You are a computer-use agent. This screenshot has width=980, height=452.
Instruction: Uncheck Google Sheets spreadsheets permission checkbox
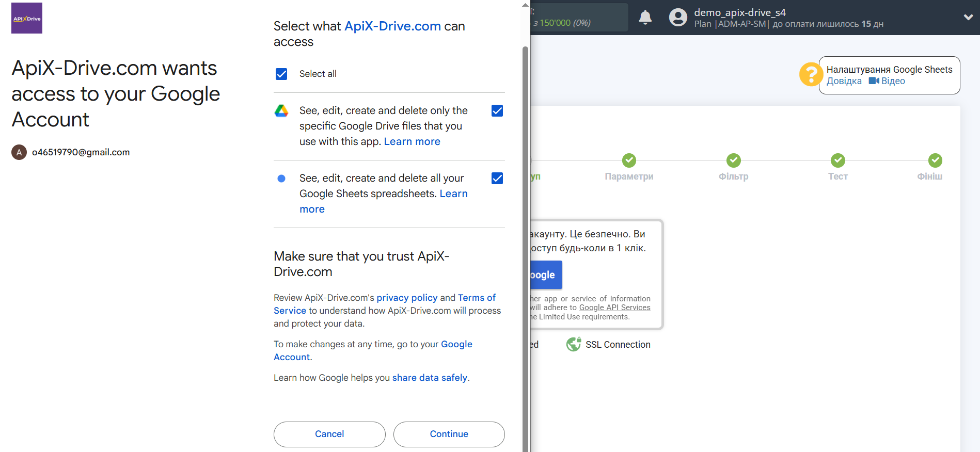(497, 178)
